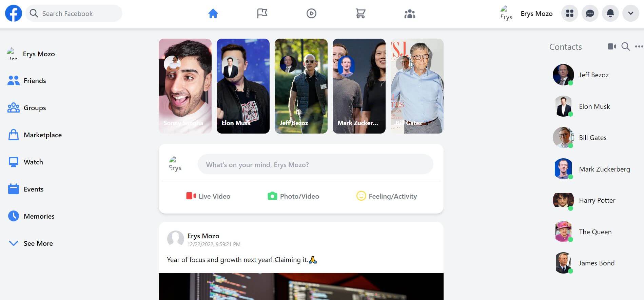Show notifications via the bell icon
The height and width of the screenshot is (300, 644).
click(x=610, y=14)
